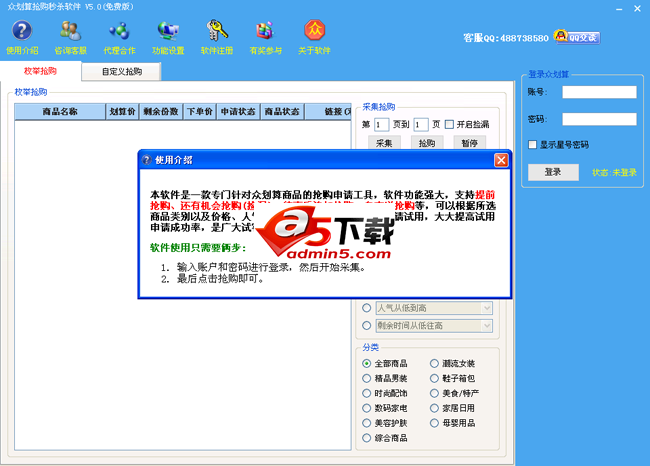Viewport: 650px width, 466px height.
Task: Minimize the 众划算 application window
Action: point(619,9)
